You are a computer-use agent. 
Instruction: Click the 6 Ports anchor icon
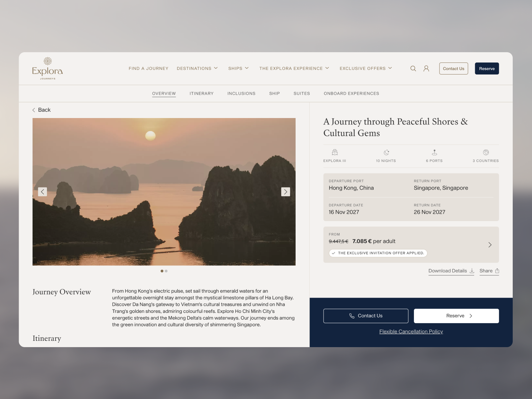434,153
